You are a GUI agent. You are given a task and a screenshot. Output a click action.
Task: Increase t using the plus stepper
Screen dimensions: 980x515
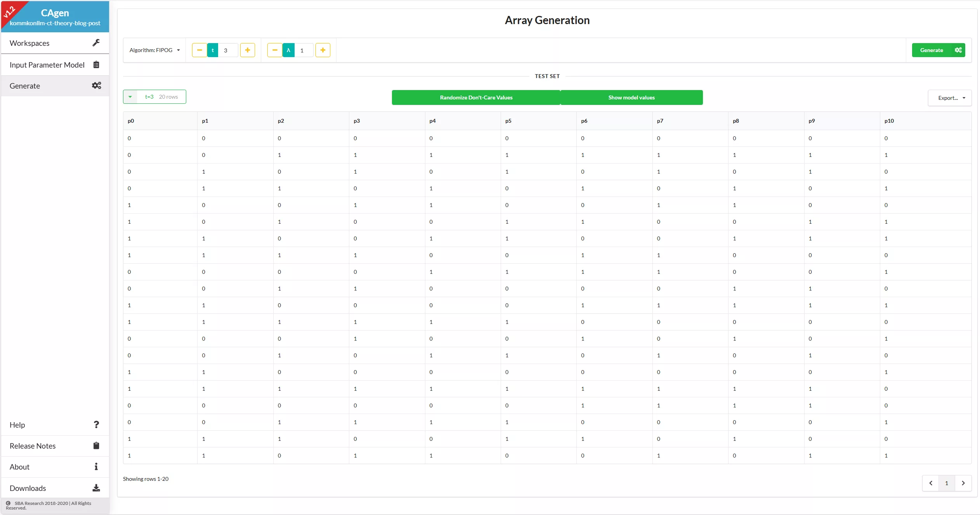pyautogui.click(x=247, y=50)
